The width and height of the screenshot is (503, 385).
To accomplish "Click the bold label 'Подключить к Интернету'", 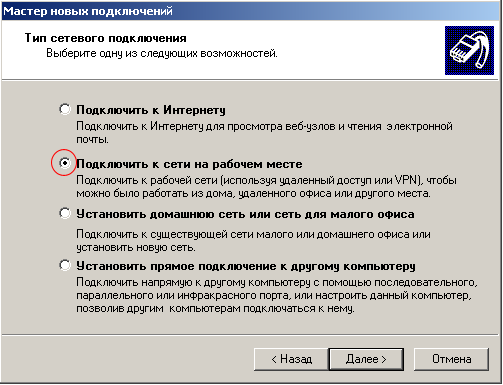I will tap(151, 110).
